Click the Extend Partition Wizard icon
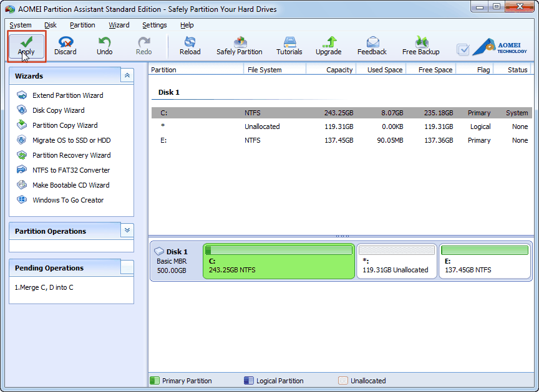 pos(22,95)
